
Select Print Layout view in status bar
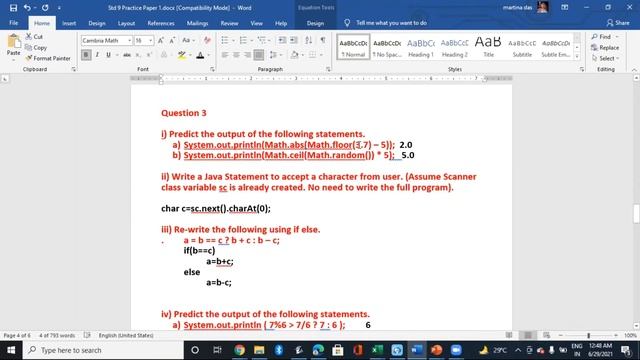[x=528, y=335]
